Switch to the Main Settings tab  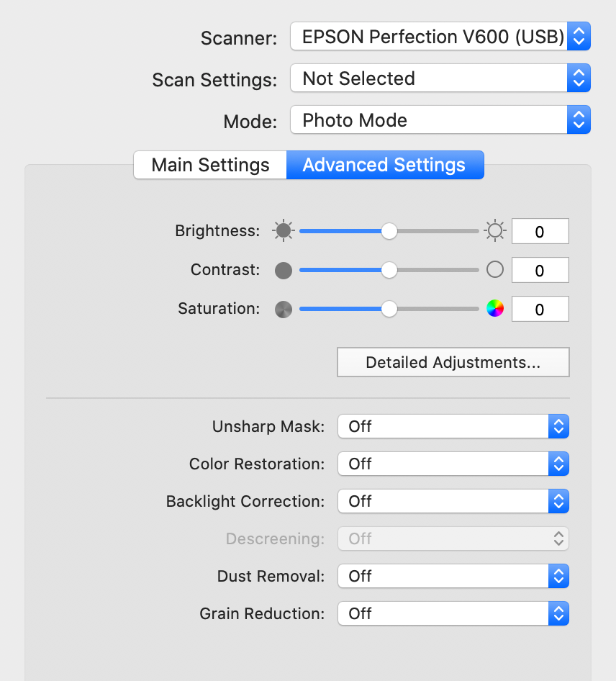210,165
